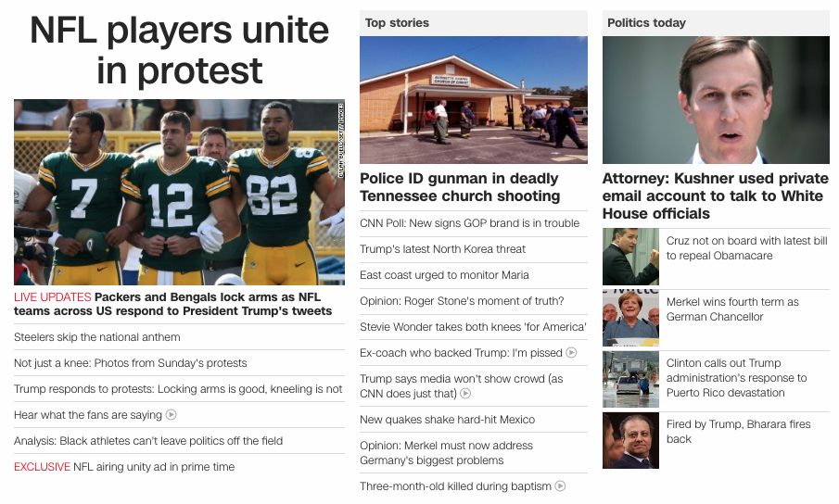Open 'Police ID gunman' church shooting headline
This screenshot has width=839, height=504.
pos(460,187)
